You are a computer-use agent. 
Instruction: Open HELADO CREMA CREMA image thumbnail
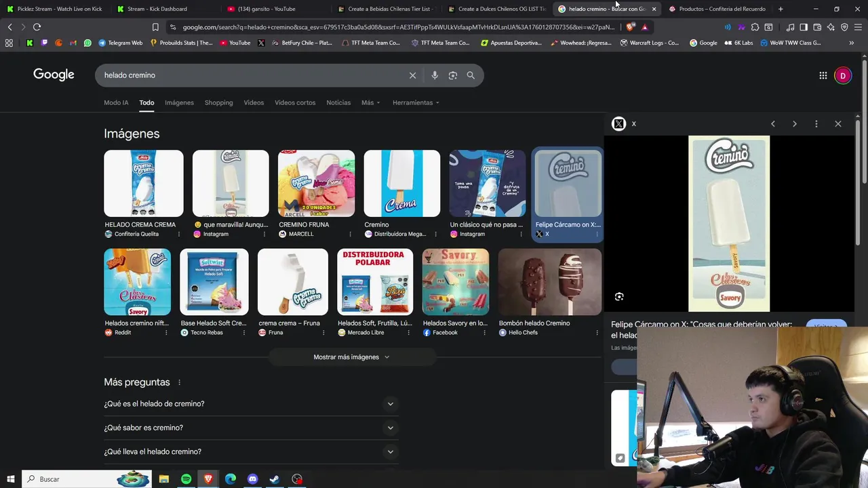point(144,184)
